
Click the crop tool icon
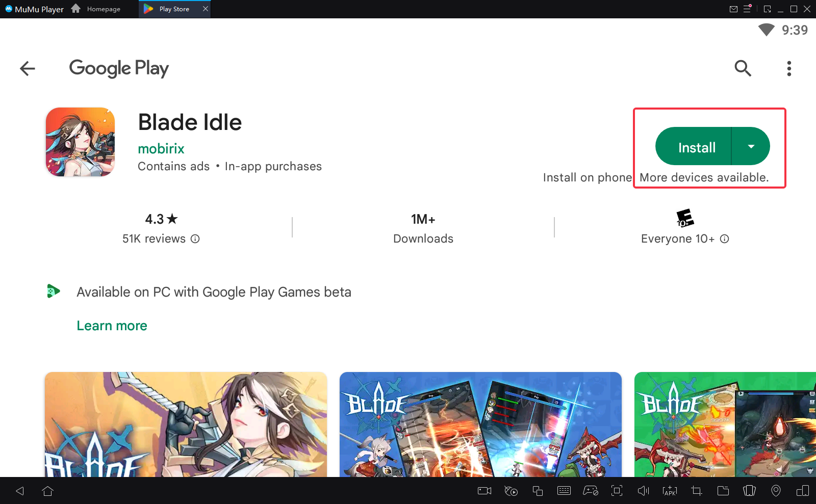click(x=697, y=491)
